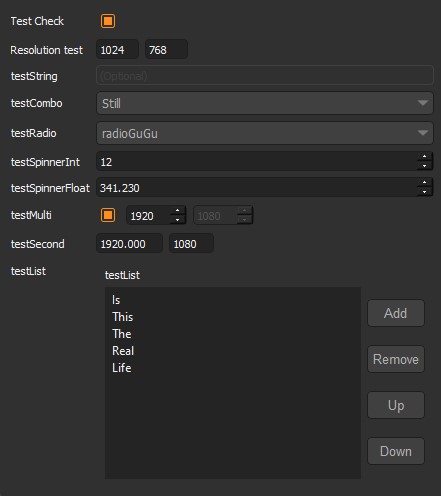Increase testSpinnerInt with the up arrow
This screenshot has width=441, height=496.
coord(424,156)
